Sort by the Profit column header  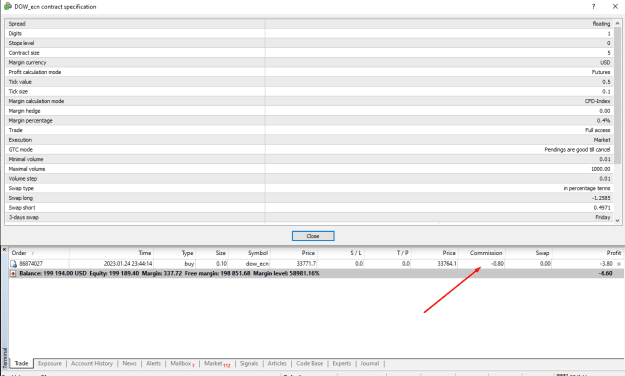pyautogui.click(x=588, y=253)
